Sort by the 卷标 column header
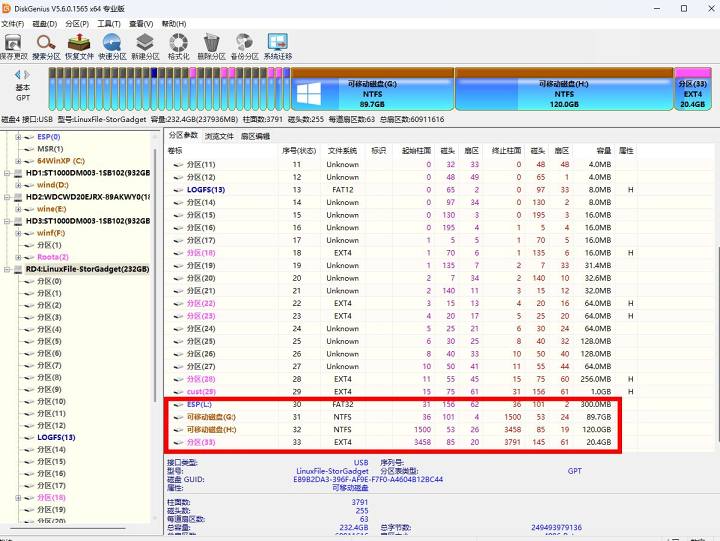Viewport: 720px width, 541px height. coord(222,151)
